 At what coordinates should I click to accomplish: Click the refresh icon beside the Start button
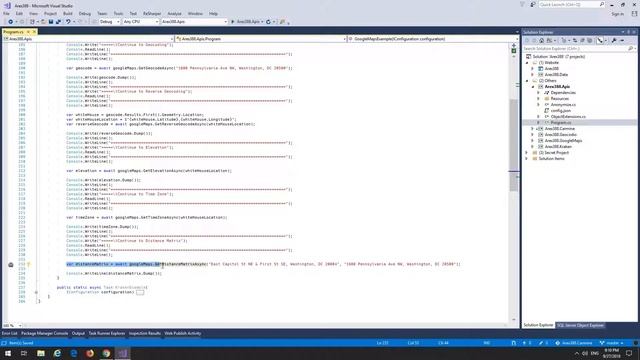pyautogui.click(x=268, y=22)
